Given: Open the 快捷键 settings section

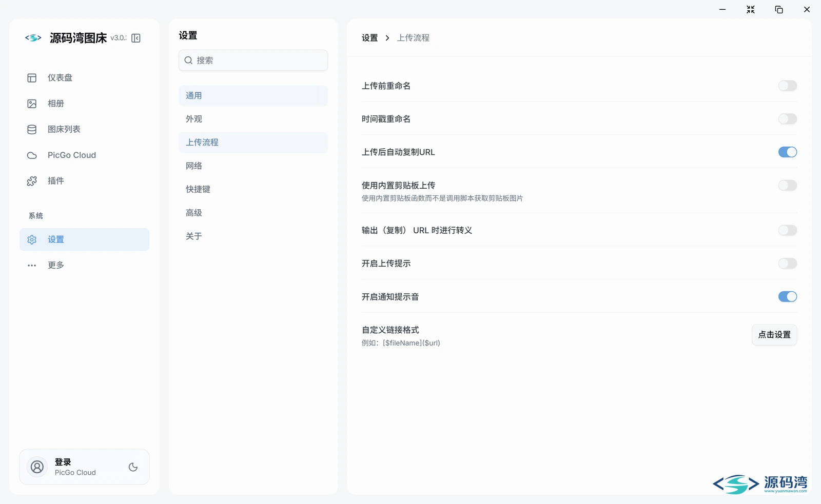Looking at the screenshot, I should (253, 189).
